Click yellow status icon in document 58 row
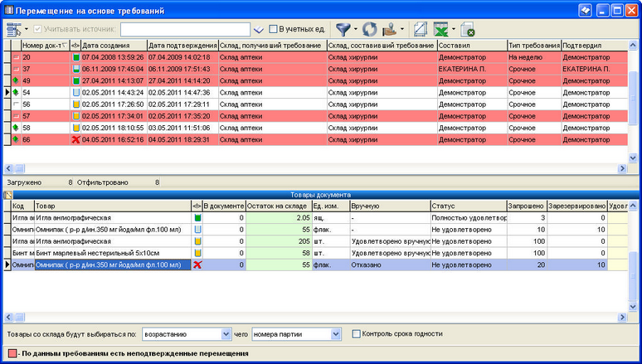Viewport: 642px width, 364px height. [x=75, y=128]
